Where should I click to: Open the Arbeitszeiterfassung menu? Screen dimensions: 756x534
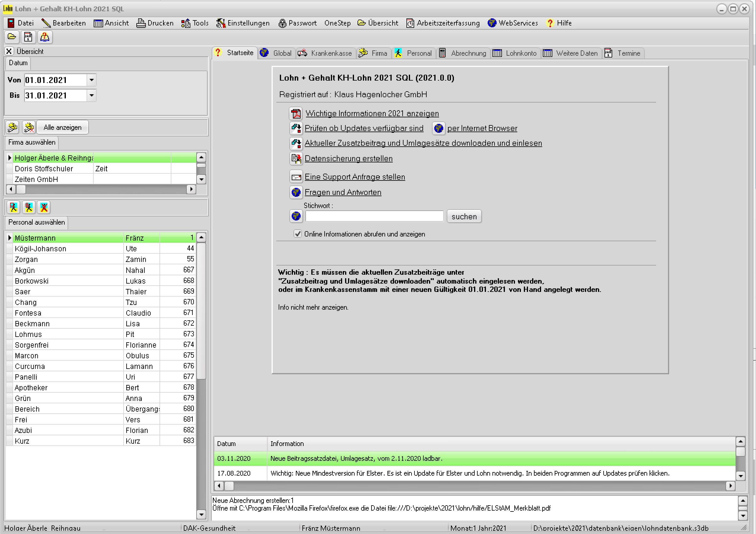(x=443, y=23)
